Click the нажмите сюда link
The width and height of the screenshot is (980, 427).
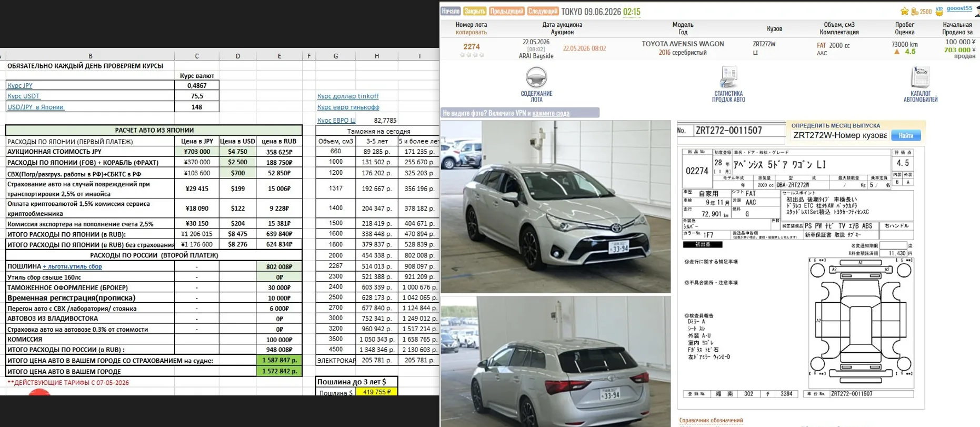coord(551,113)
